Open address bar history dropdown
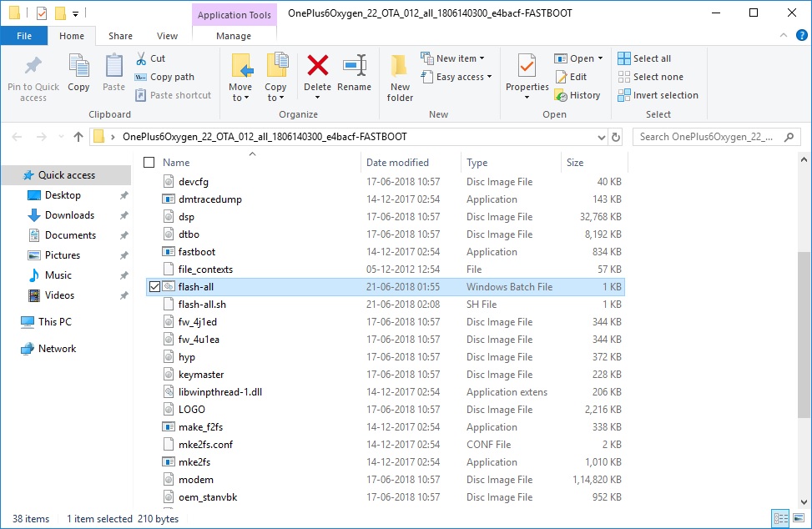The height and width of the screenshot is (529, 812). [601, 137]
